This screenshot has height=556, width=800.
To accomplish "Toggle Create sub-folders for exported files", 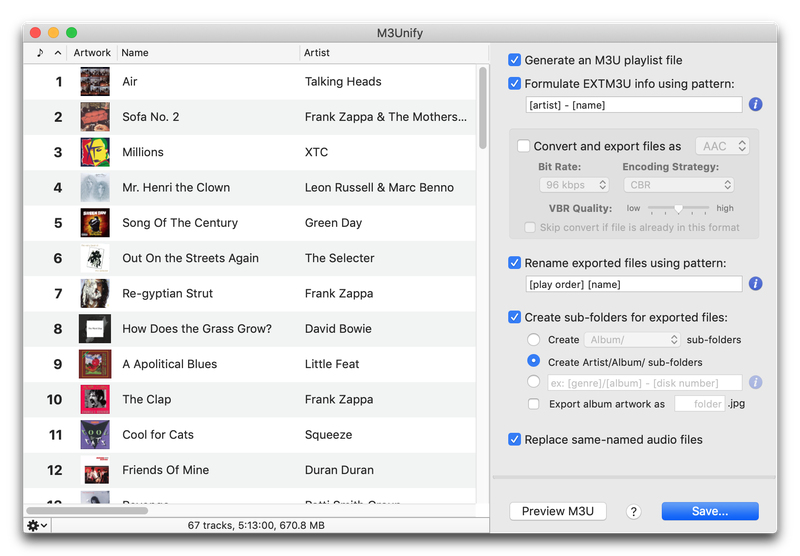I will pos(514,317).
